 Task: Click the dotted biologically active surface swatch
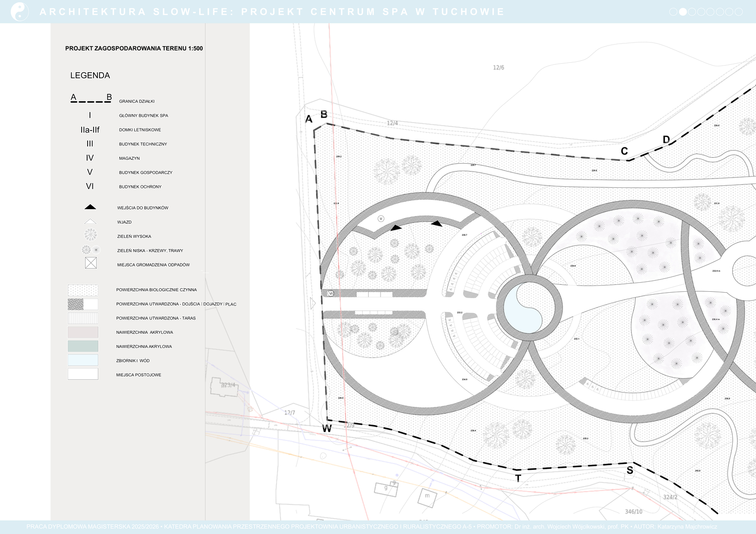(83, 290)
